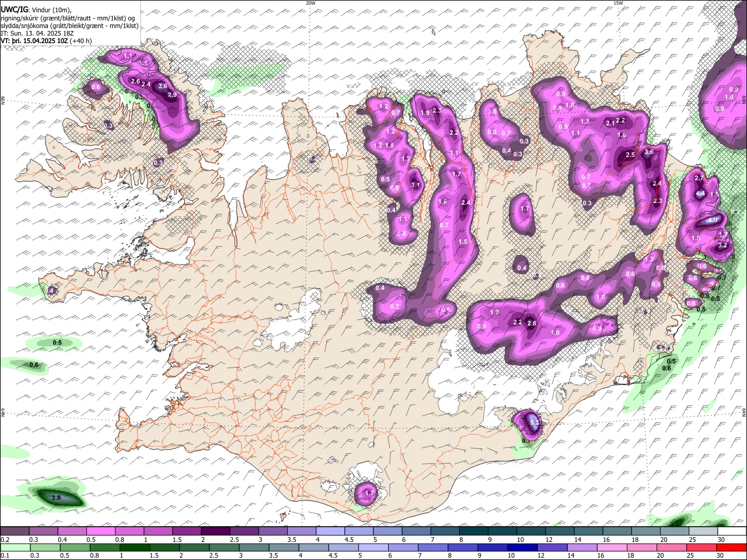Click the 3.8 rain value over the ocean
This screenshot has height=560, width=747.
click(x=57, y=498)
